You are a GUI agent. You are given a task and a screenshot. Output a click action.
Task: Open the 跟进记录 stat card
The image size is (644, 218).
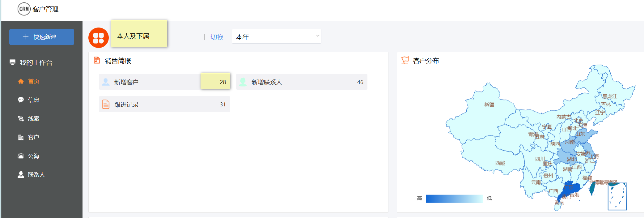[x=164, y=105]
